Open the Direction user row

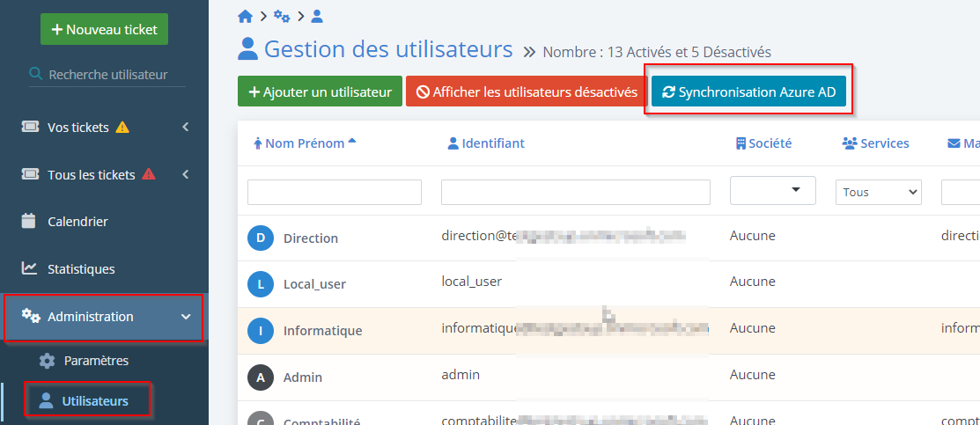tap(608, 238)
